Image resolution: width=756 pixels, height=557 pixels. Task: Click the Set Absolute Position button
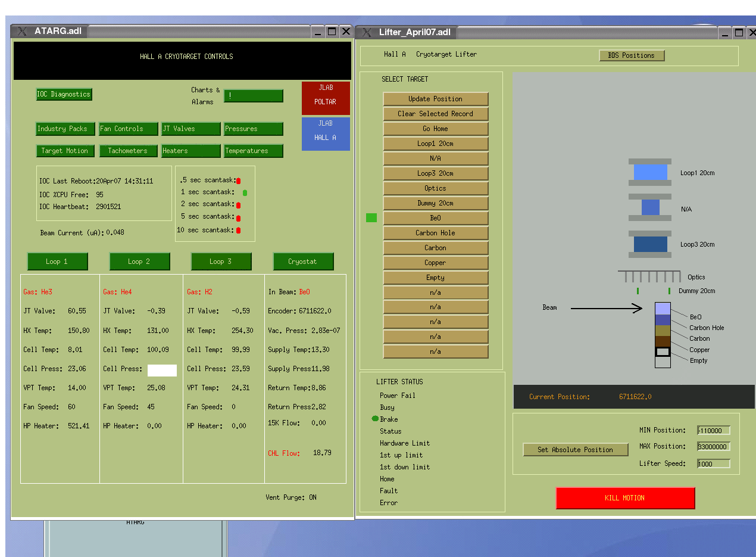576,450
